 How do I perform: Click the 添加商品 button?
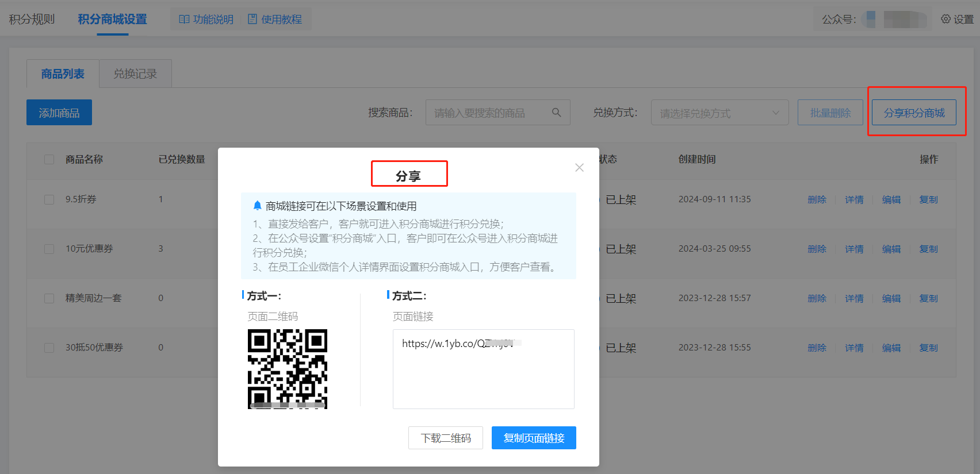click(59, 113)
